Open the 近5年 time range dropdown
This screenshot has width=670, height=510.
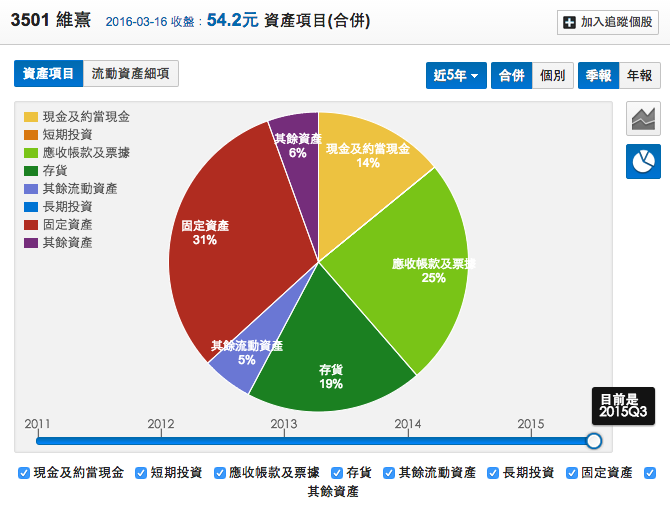[x=455, y=75]
